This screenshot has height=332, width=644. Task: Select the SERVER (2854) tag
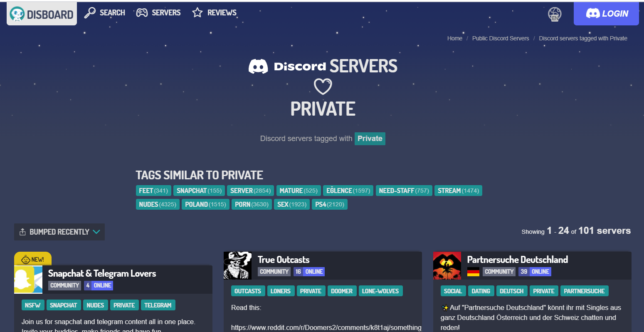coord(250,191)
